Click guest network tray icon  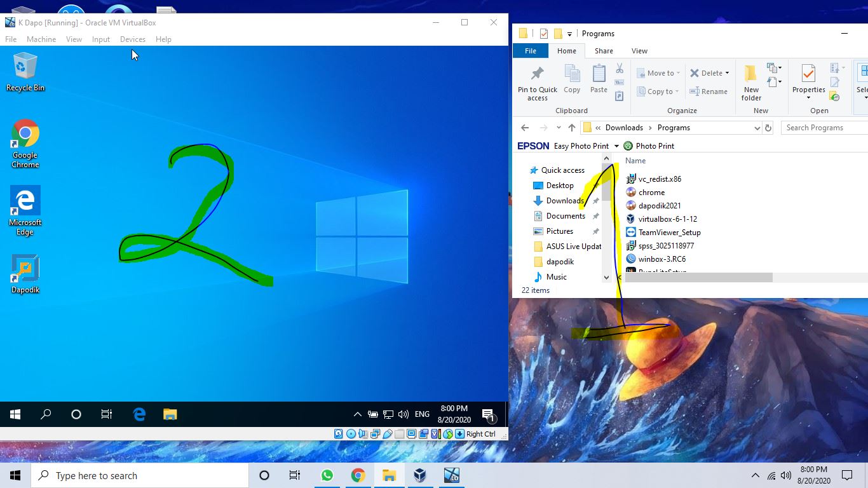pyautogui.click(x=388, y=414)
